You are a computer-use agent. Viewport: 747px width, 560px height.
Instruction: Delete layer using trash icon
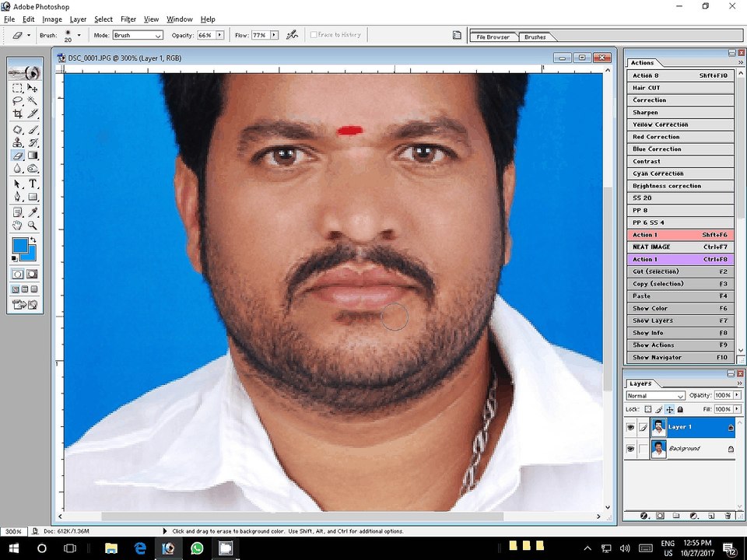(728, 516)
